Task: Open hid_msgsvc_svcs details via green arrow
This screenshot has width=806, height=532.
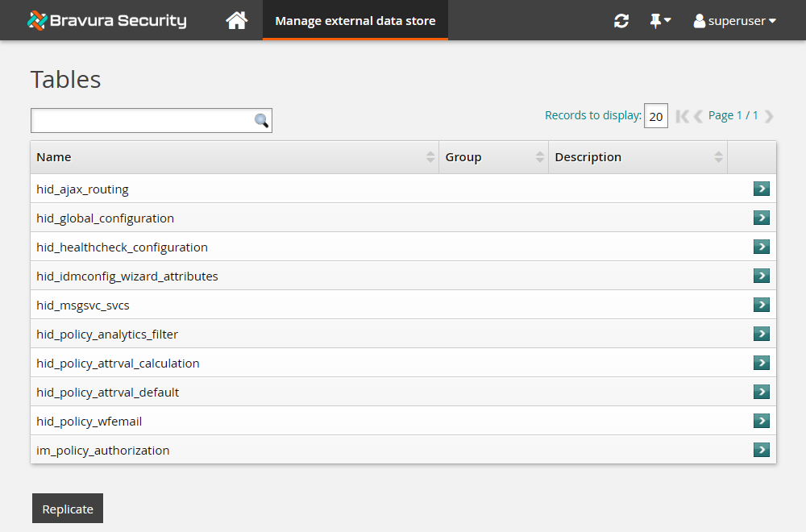Action: tap(762, 305)
